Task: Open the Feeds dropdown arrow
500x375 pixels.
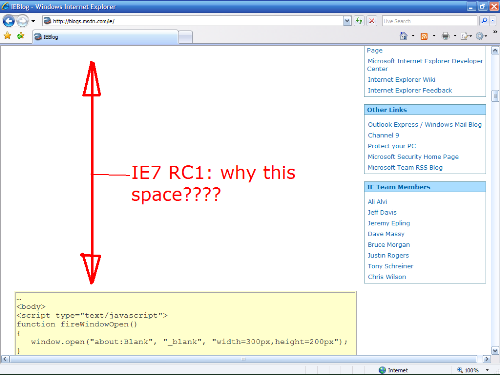Action: click(434, 36)
